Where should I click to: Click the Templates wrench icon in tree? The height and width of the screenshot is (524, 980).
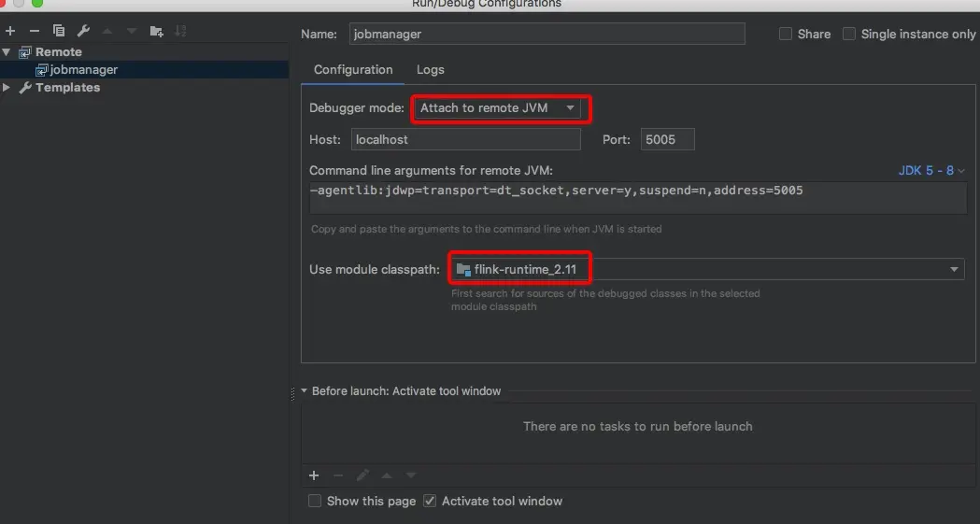click(25, 88)
